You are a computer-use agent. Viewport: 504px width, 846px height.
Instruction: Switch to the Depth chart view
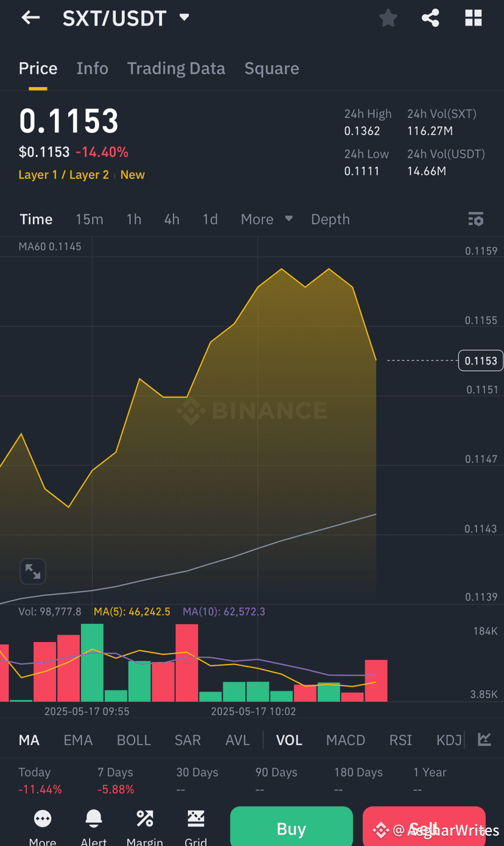tap(330, 219)
